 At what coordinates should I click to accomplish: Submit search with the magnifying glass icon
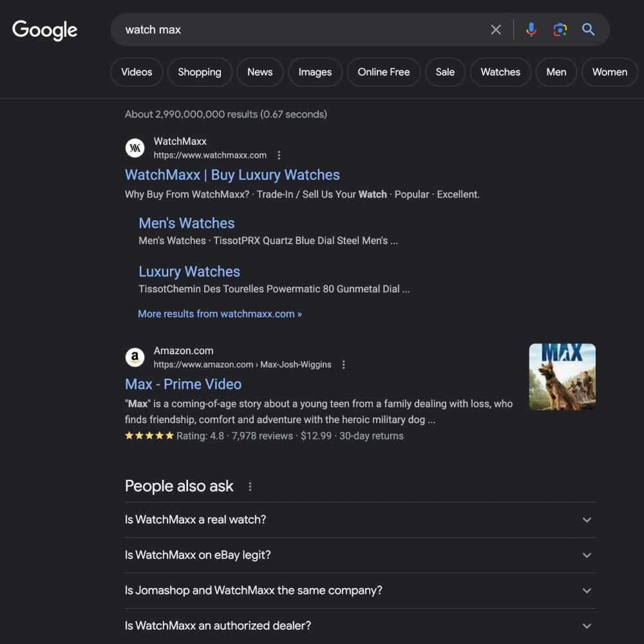588,30
